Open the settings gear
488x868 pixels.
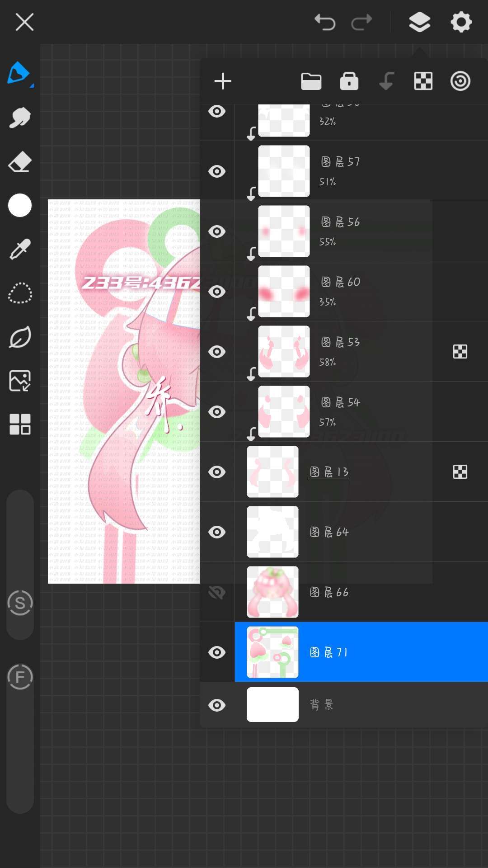pyautogui.click(x=461, y=22)
